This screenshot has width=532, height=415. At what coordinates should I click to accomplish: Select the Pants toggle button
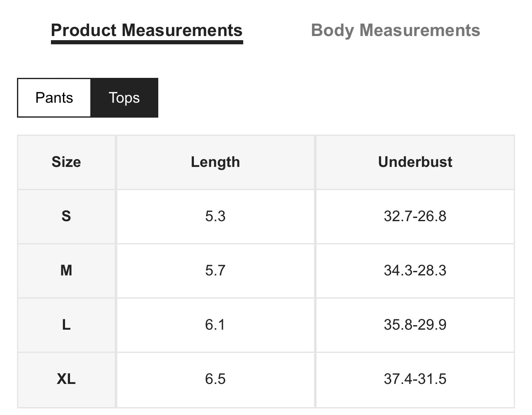54,98
